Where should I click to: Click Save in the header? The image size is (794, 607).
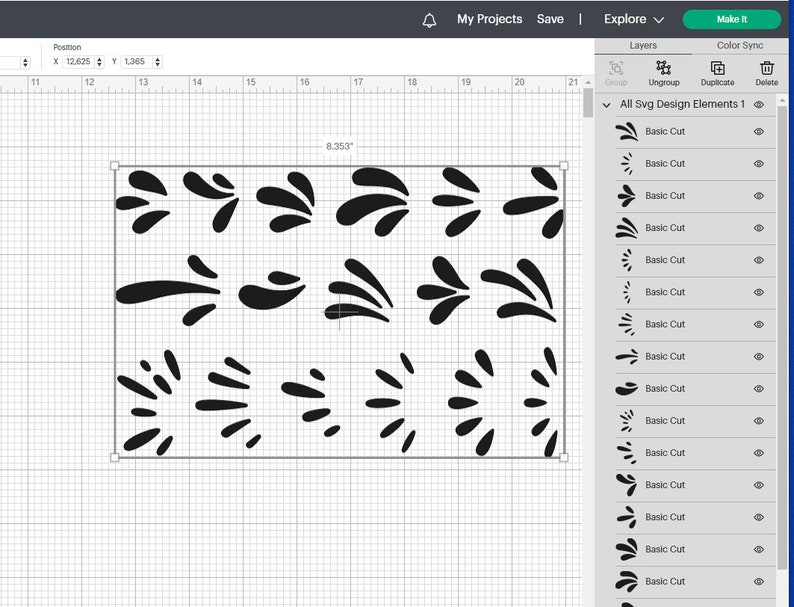(550, 19)
